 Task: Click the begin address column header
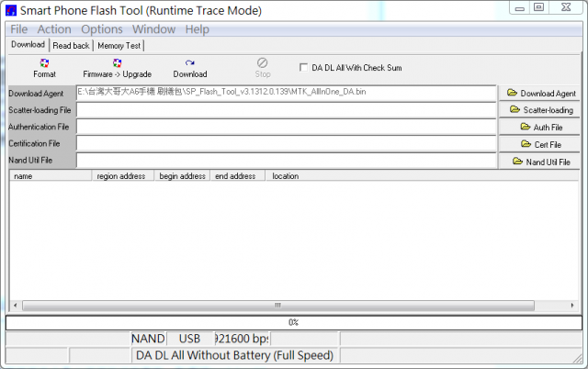182,175
